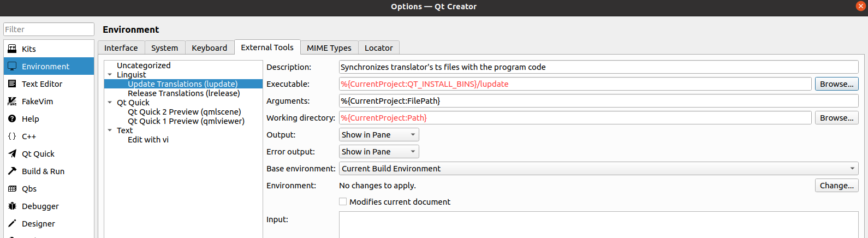Screen dimensions: 868x238
Task: Open the Error output dropdown
Action: click(379, 152)
